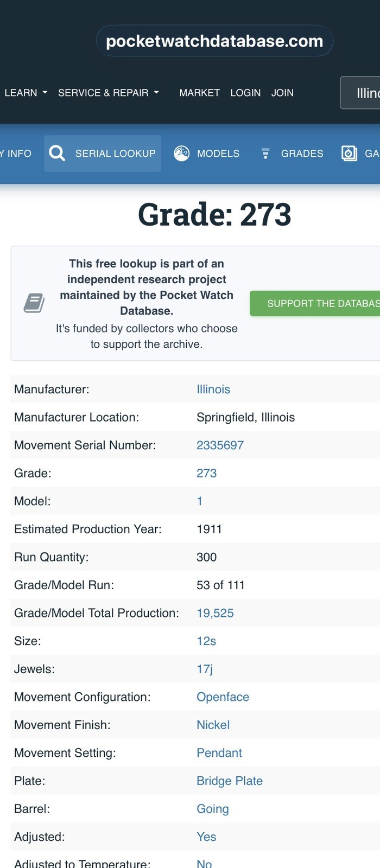Viewport: 380px width, 868px height.
Task: Open the 12s size link
Action: (x=206, y=641)
